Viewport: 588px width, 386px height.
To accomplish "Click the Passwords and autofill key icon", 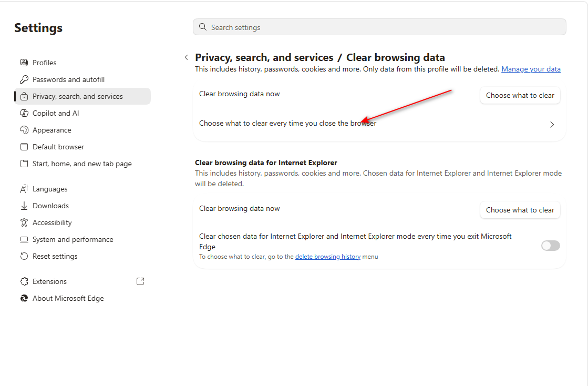I will click(x=24, y=79).
